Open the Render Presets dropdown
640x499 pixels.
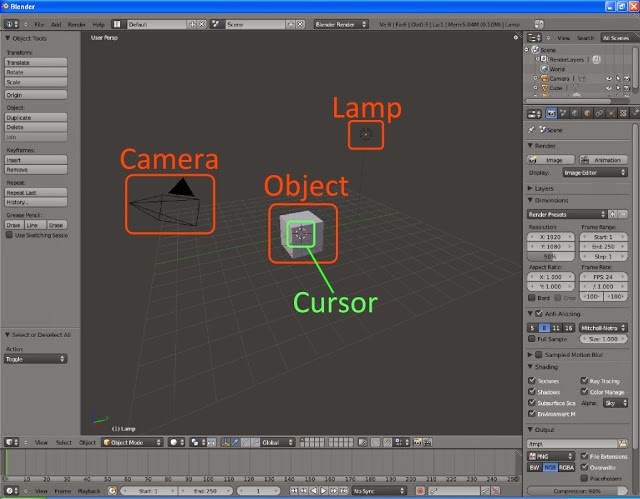point(567,214)
